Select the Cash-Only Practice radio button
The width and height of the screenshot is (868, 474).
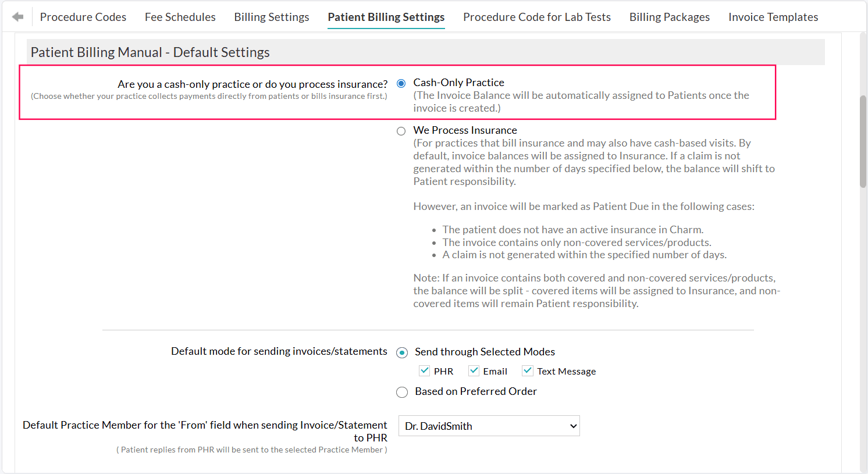(x=401, y=83)
